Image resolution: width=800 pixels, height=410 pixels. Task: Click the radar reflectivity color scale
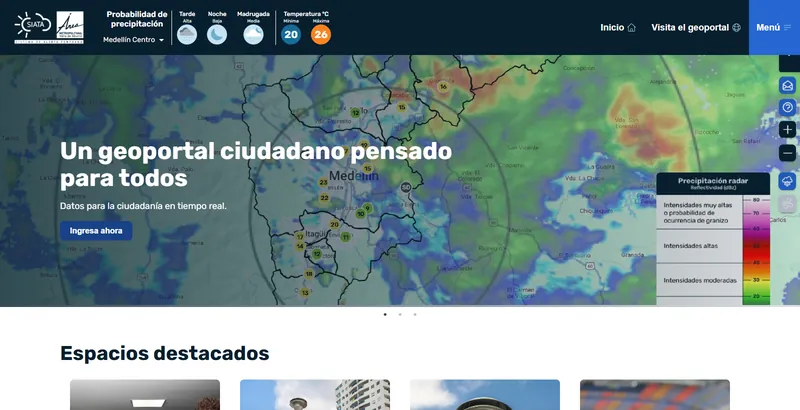pos(756,250)
